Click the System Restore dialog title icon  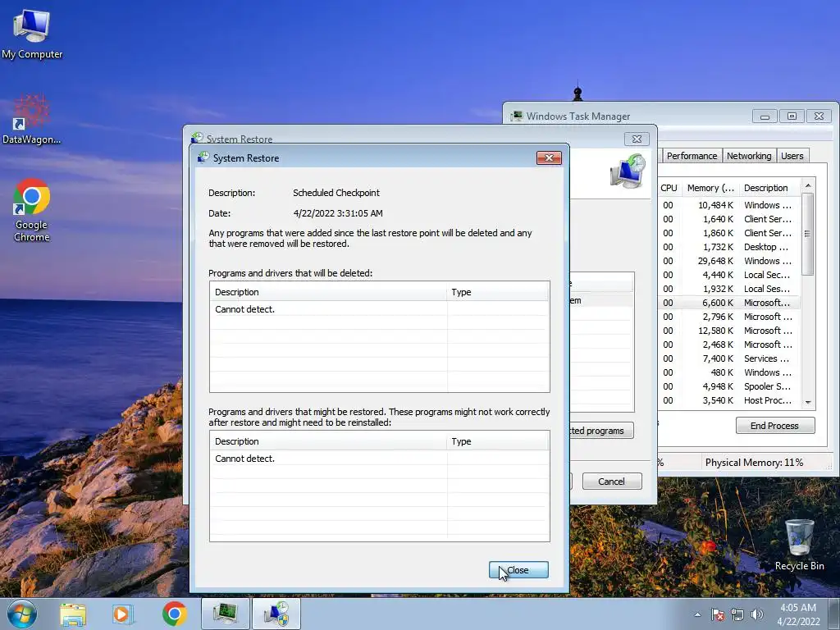pyautogui.click(x=203, y=157)
